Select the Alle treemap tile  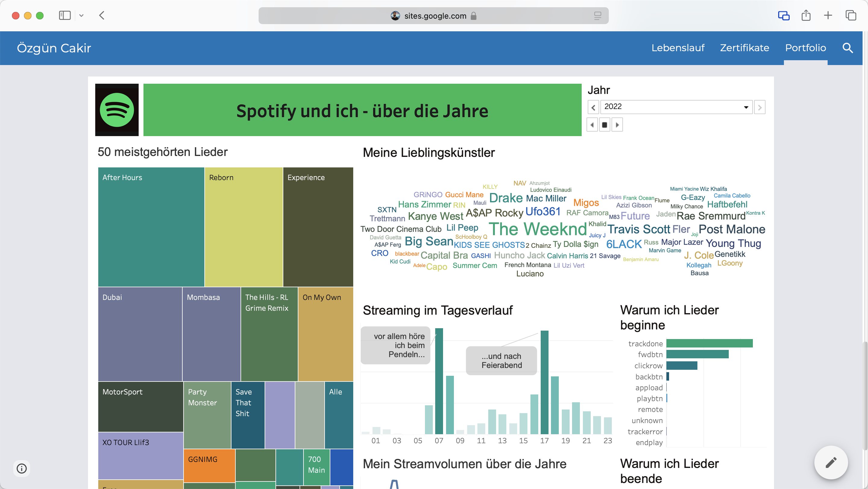[339, 415]
